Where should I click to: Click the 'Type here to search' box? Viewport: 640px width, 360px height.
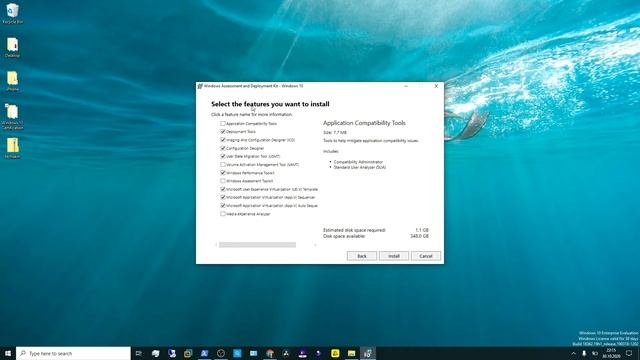pos(73,353)
